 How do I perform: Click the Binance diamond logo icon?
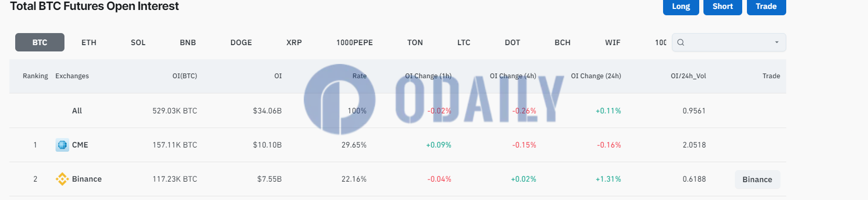point(62,179)
